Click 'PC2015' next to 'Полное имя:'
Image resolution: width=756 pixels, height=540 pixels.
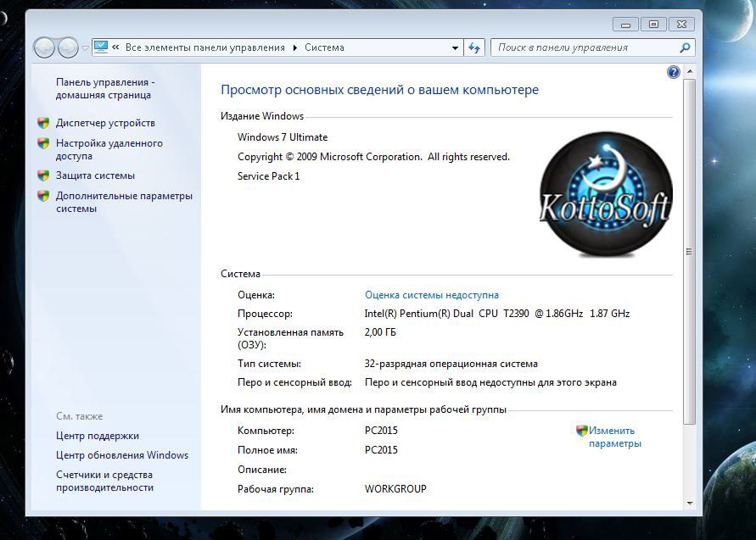(x=381, y=450)
